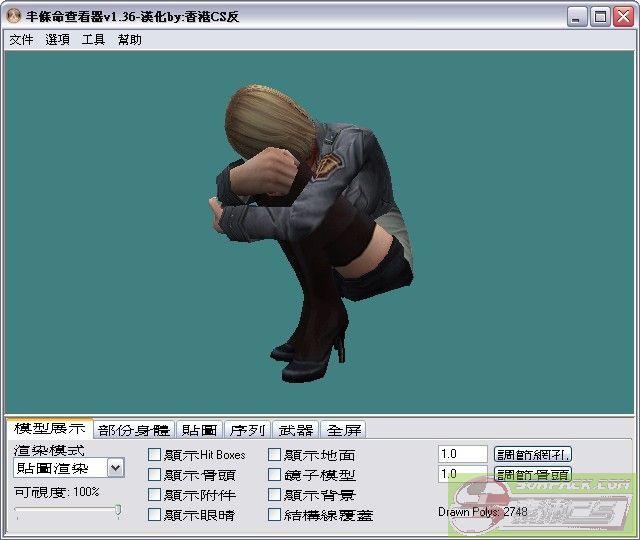Click the bone scale input field
The height and width of the screenshot is (540, 640).
click(463, 474)
